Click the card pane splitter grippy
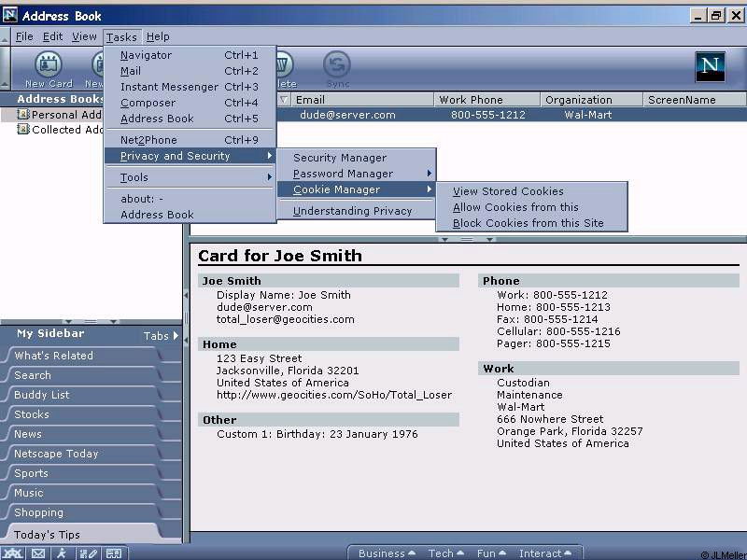 tap(467, 239)
